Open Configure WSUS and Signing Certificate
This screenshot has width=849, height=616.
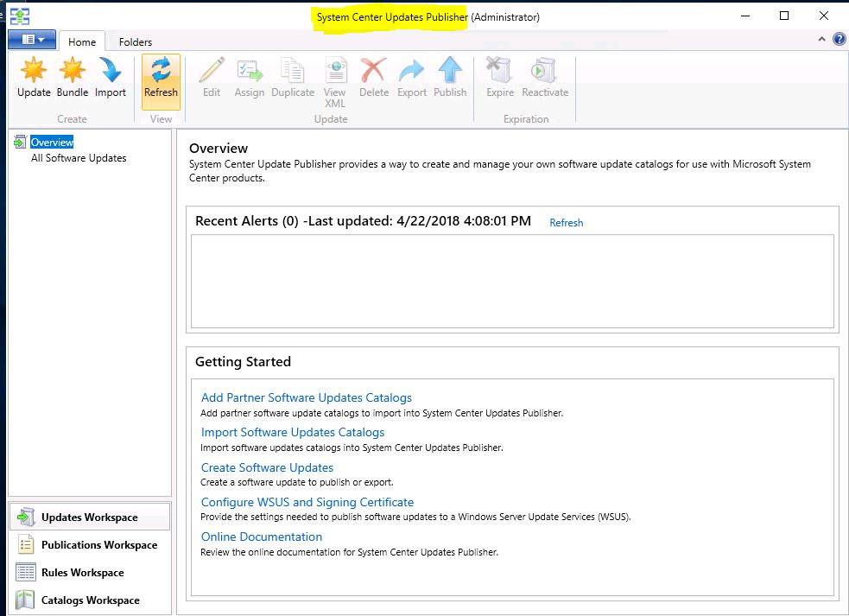coord(307,502)
